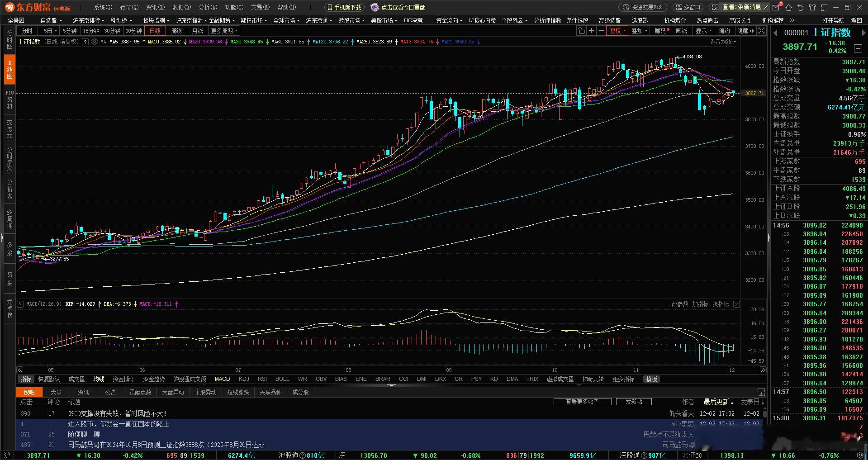Click the undo back arrow icon
868x460 pixels.
point(801,7)
